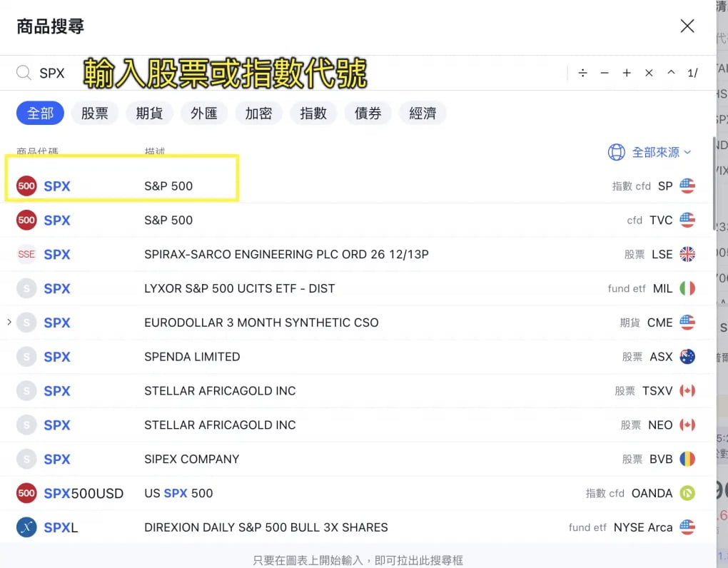Click the division spread operator icon

pyautogui.click(x=583, y=72)
